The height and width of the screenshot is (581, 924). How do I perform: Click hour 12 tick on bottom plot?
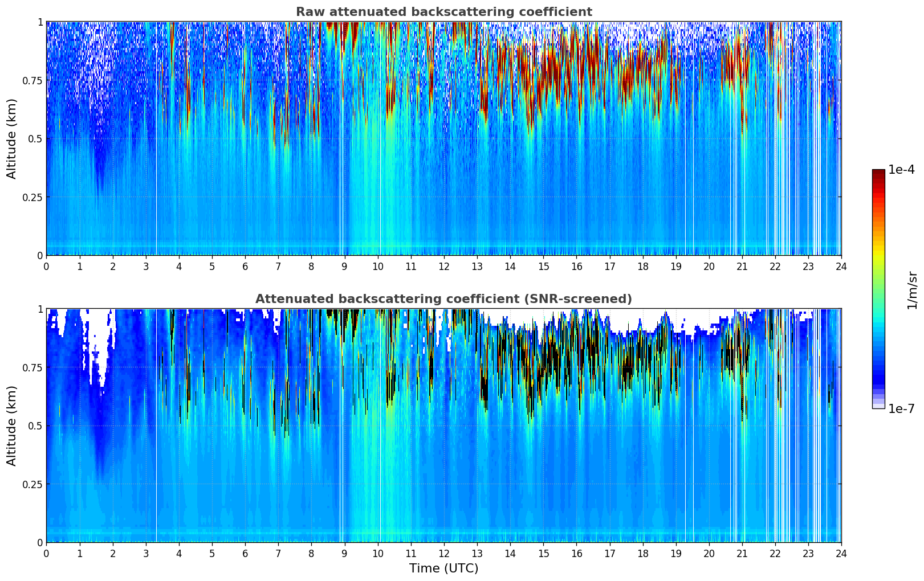pyautogui.click(x=443, y=553)
